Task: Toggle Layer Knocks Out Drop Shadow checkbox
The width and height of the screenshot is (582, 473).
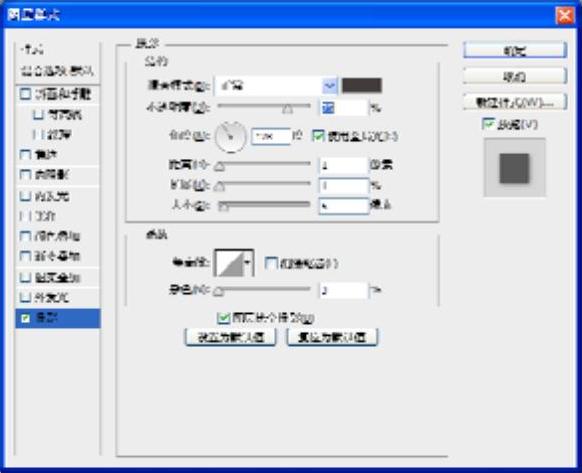Action: [x=223, y=318]
